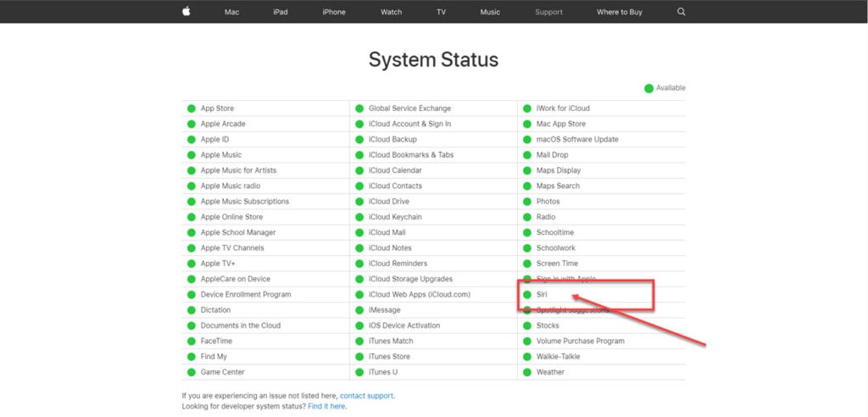Select the AppleCare on Device entry
Screen dimensions: 868x417
pyautogui.click(x=236, y=279)
